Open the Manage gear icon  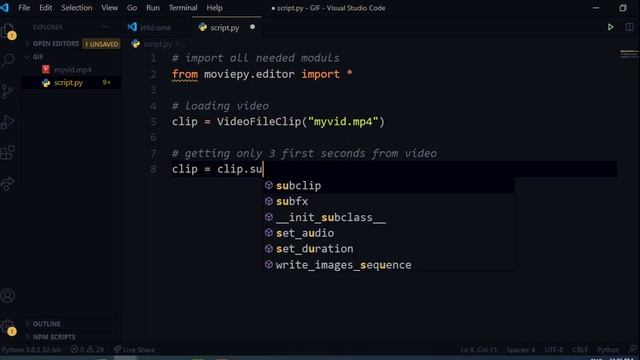point(8,327)
